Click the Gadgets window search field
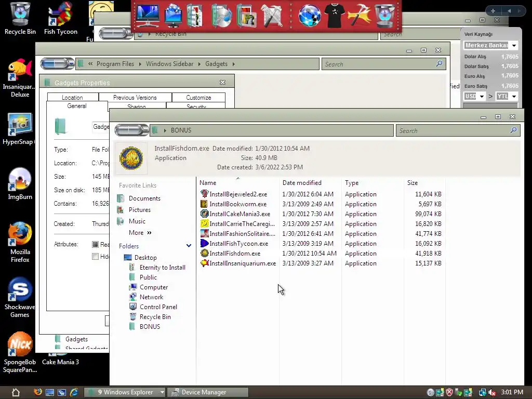This screenshot has width=532, height=399. coord(383,64)
